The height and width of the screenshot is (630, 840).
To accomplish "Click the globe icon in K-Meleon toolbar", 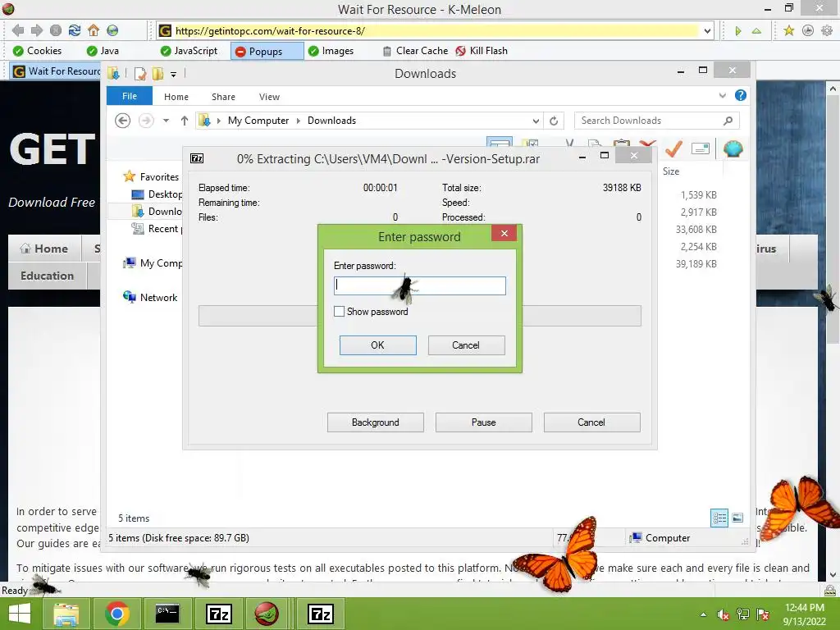I will click(x=112, y=30).
